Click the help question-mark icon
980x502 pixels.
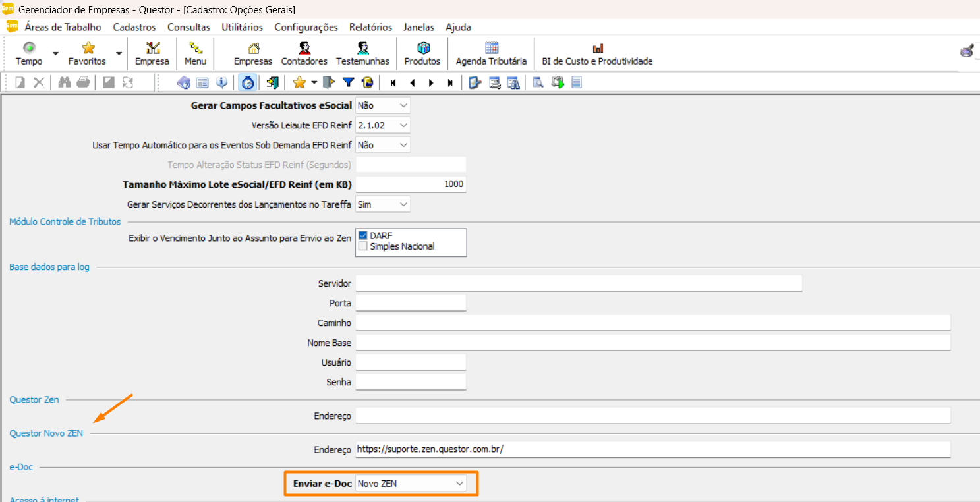click(x=184, y=82)
